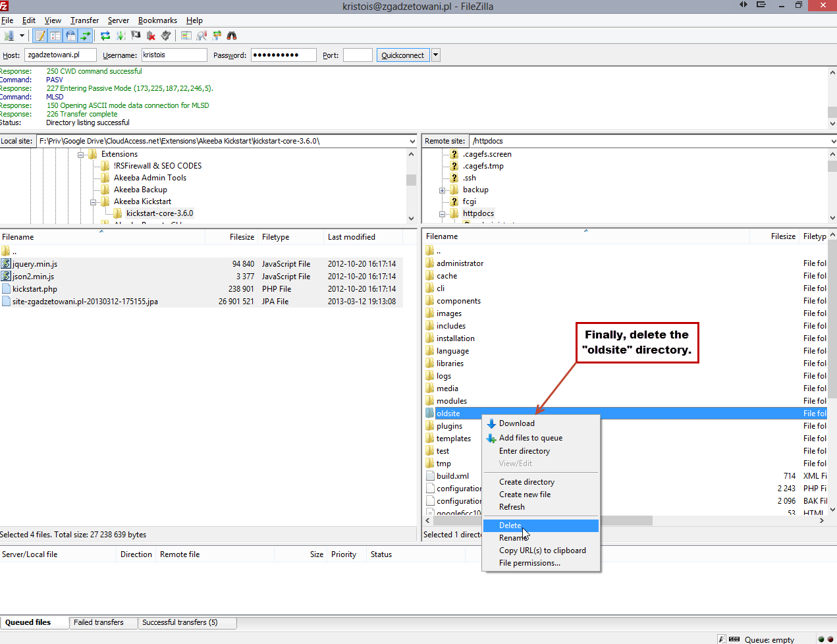Toggle transfer queue display
Viewport: 837px width, 644px height.
tap(85, 36)
